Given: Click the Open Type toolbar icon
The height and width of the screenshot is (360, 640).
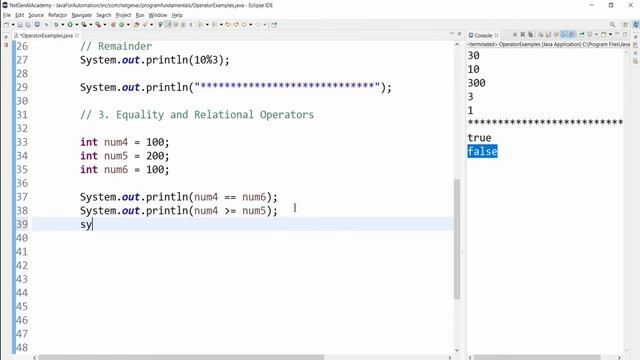Looking at the screenshot, I should [x=137, y=24].
